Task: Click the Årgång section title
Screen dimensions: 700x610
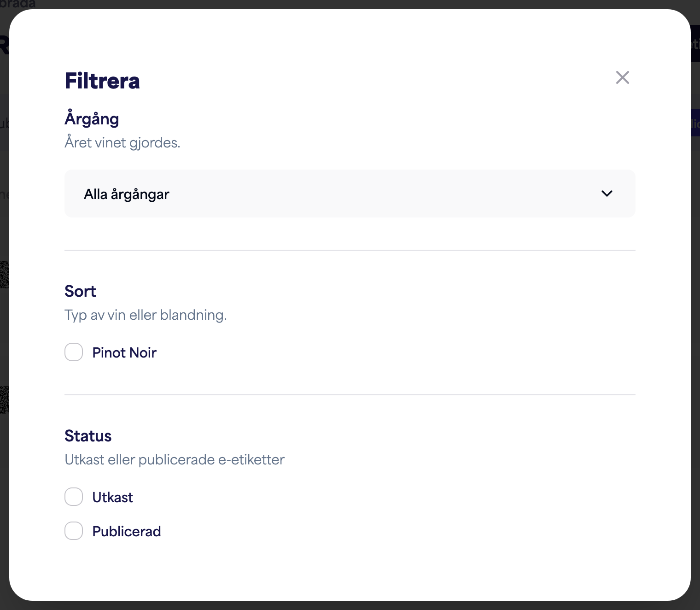Action: click(92, 118)
